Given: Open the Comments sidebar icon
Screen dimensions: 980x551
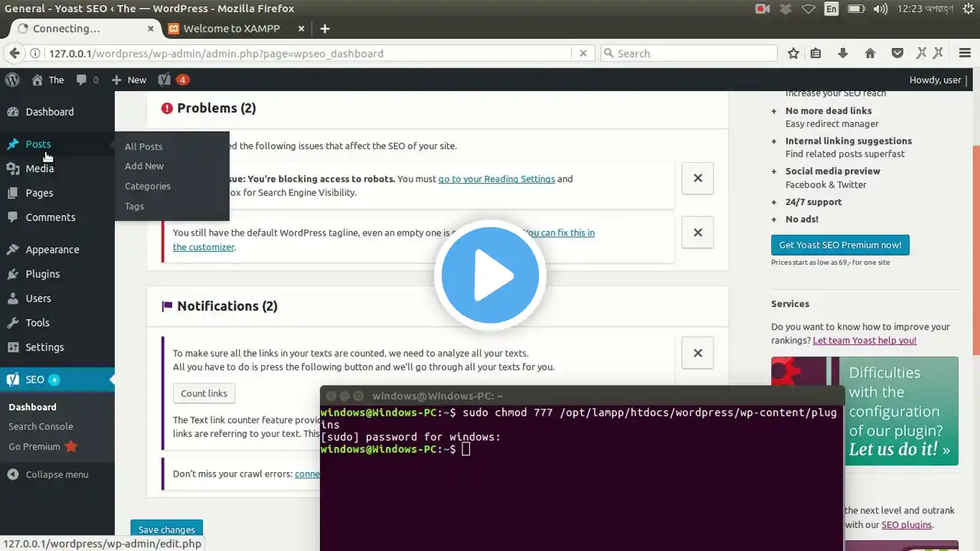Looking at the screenshot, I should click(12, 217).
